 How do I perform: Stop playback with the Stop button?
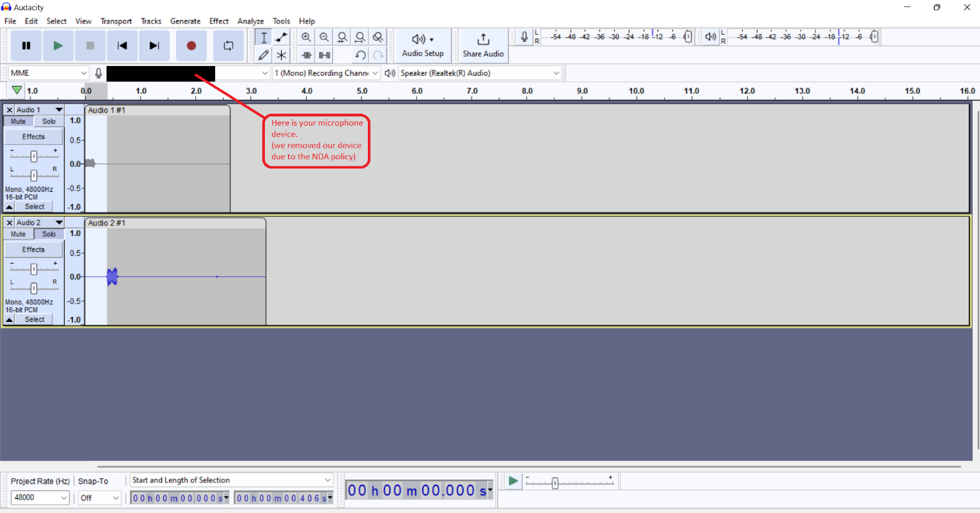coord(90,45)
